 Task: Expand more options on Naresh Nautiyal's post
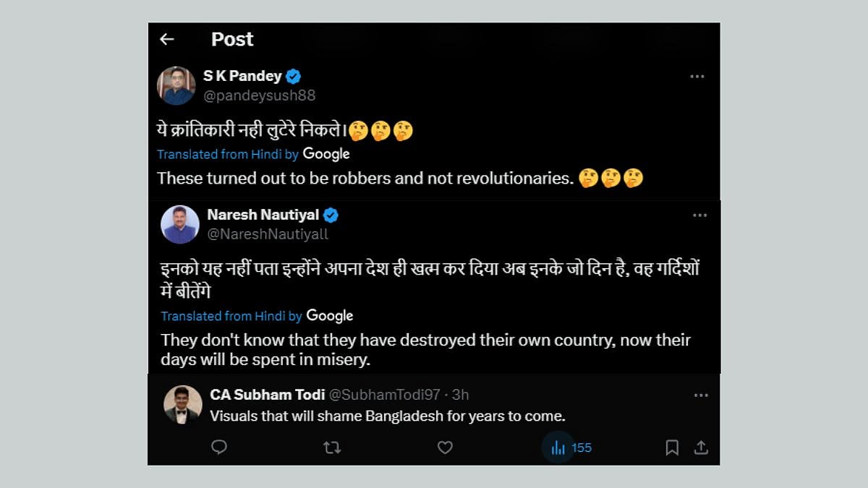(x=699, y=215)
